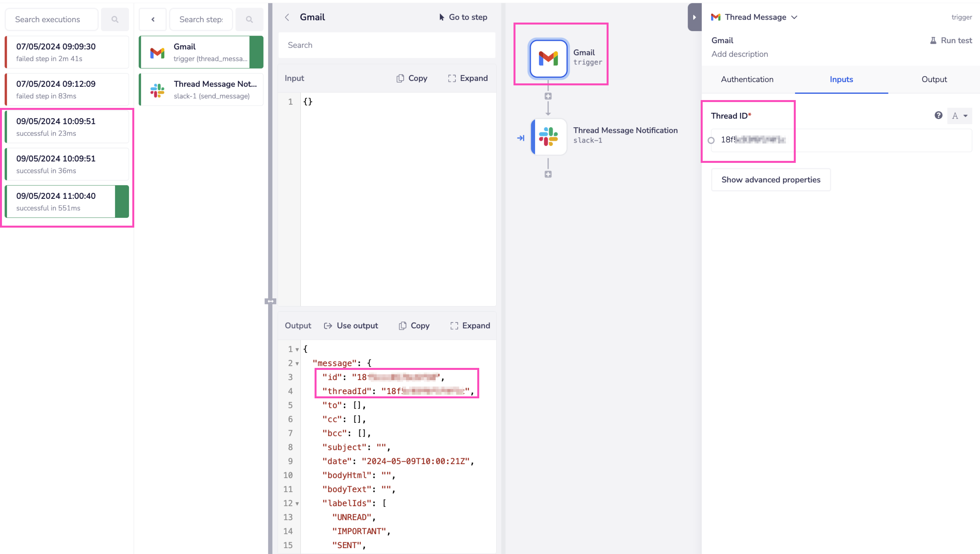Click Run test
Viewport: 980px width, 554px height.
coord(950,40)
